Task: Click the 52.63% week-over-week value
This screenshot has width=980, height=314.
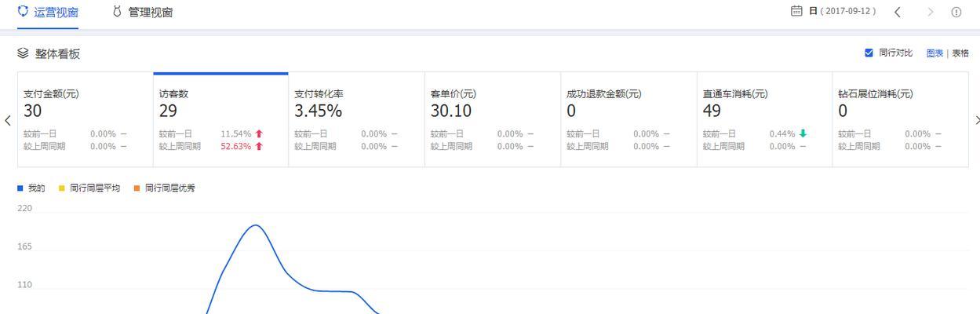Action: [x=235, y=147]
